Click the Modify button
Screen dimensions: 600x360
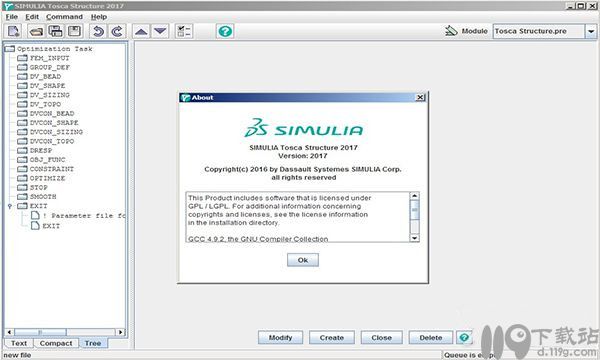(280, 337)
